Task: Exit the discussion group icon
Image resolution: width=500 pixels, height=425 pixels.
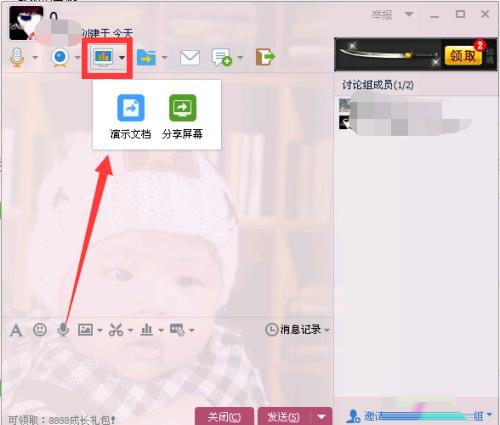Action: (x=265, y=57)
